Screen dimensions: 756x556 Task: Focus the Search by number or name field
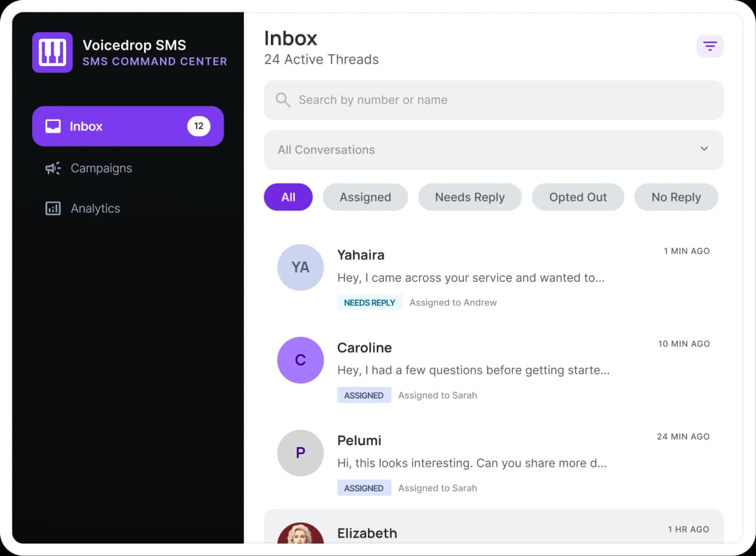point(493,100)
